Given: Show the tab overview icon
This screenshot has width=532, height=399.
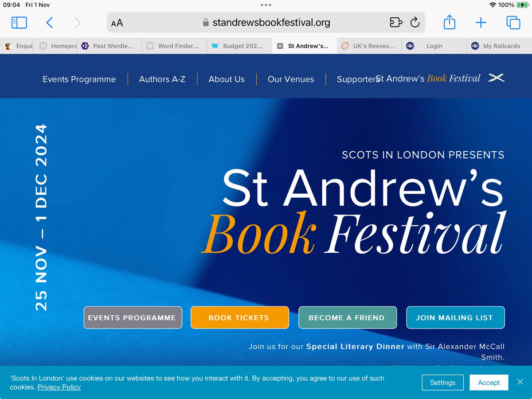Looking at the screenshot, I should [513, 23].
